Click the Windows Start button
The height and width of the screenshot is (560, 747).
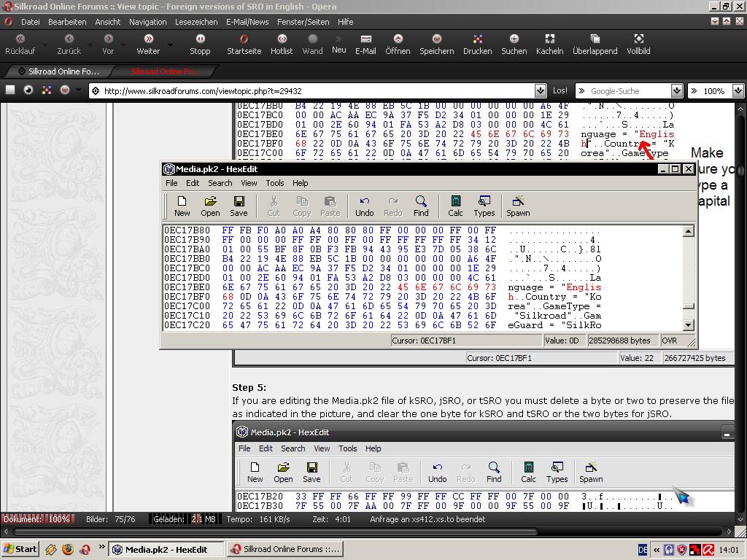point(20,549)
